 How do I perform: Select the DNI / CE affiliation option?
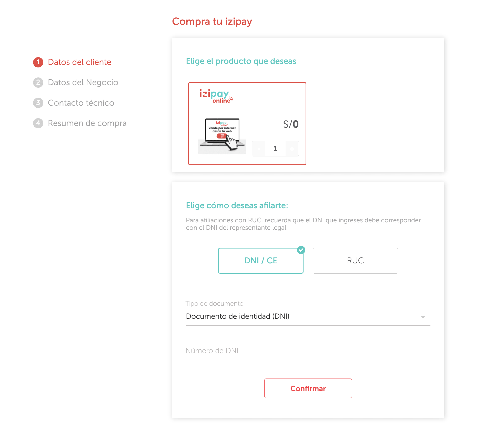point(261,261)
